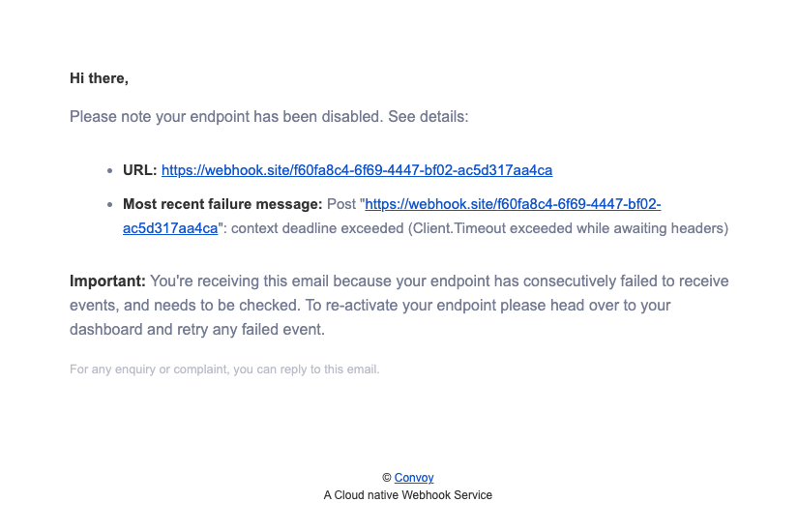
Task: Click 'A Cloud native Webhook Service' tagline
Action: [x=407, y=495]
